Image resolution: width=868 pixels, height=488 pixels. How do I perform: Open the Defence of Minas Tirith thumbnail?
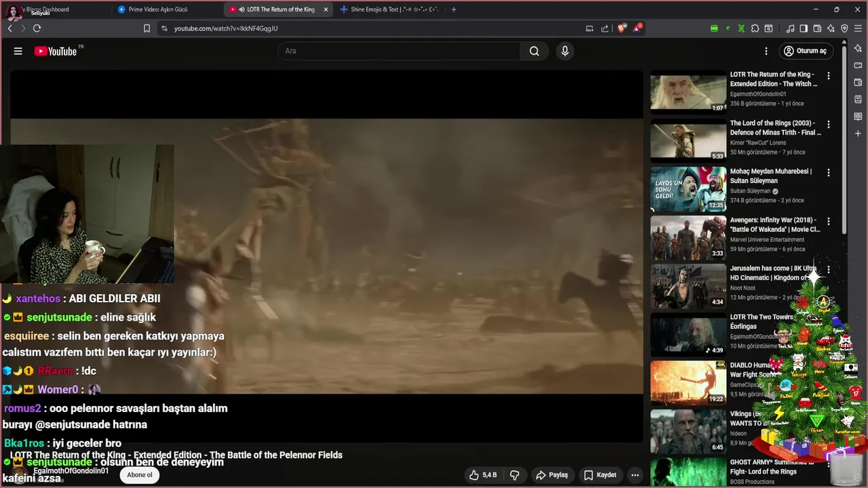coord(688,140)
